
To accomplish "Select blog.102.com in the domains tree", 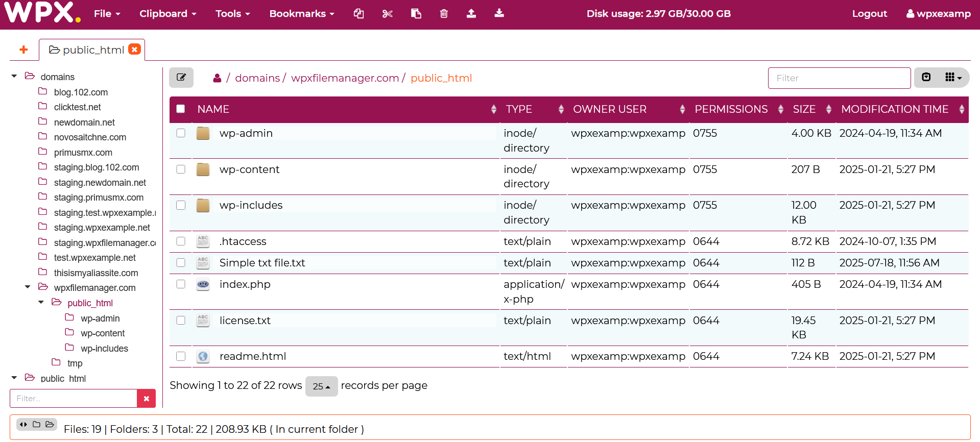I will (x=81, y=92).
